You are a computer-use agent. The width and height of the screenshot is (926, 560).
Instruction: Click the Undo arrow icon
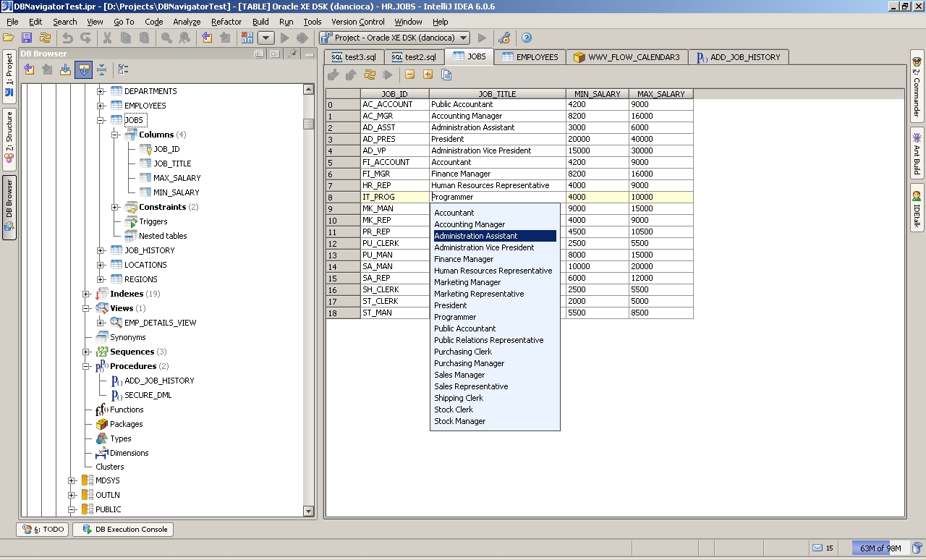point(67,38)
